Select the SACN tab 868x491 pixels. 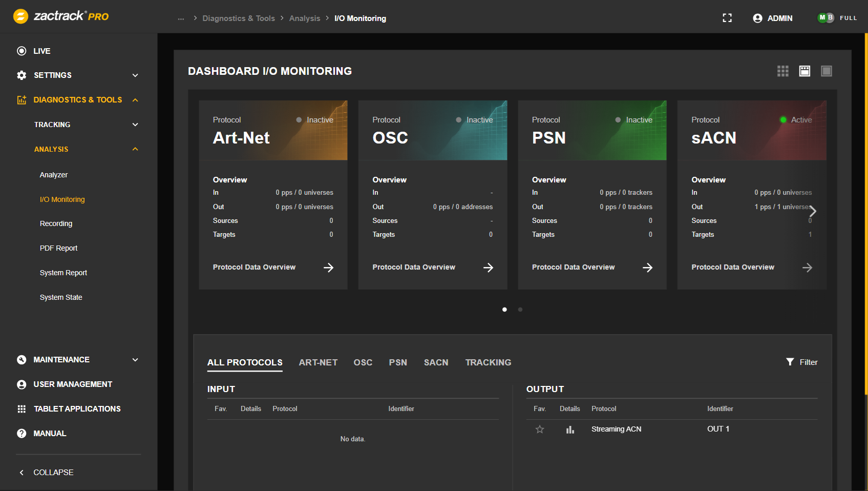coord(436,362)
